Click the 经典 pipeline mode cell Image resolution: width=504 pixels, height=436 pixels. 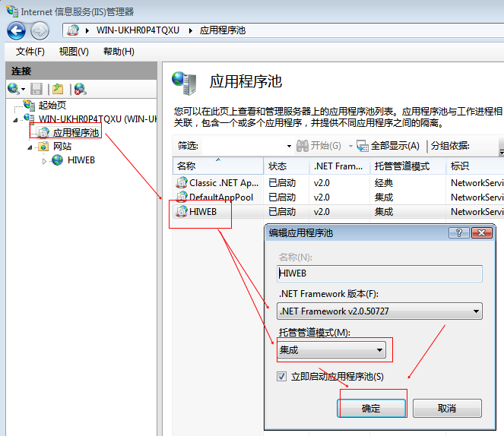[x=384, y=183]
